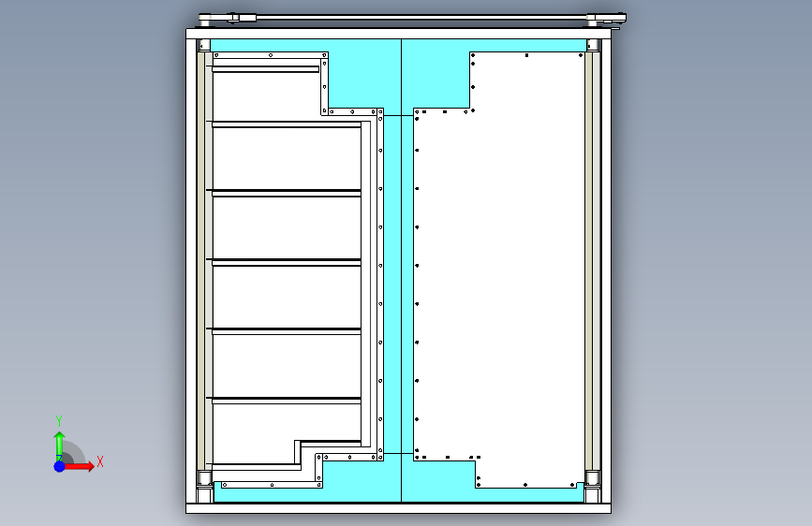This screenshot has height=526, width=812.
Task: Click the red "X" axis label
Action: pyautogui.click(x=100, y=461)
